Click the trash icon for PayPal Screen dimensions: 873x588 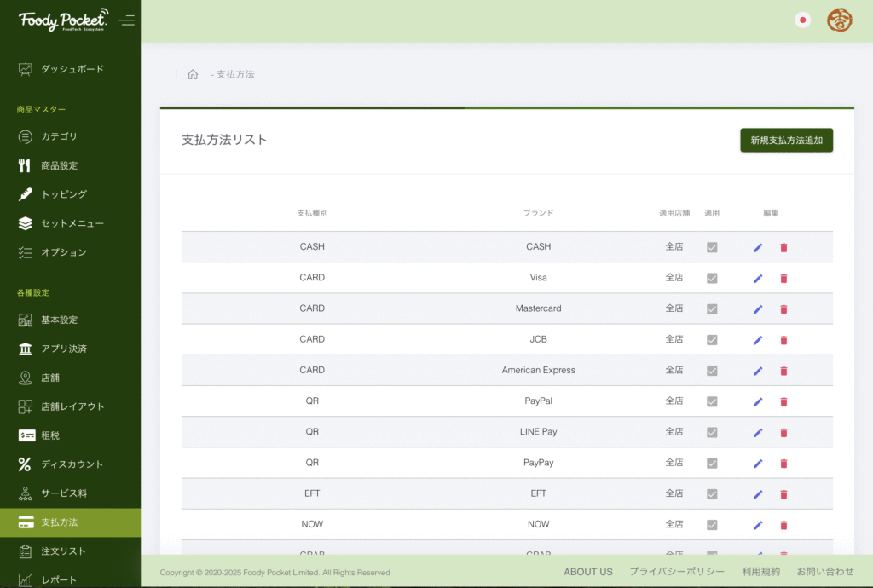click(x=783, y=401)
